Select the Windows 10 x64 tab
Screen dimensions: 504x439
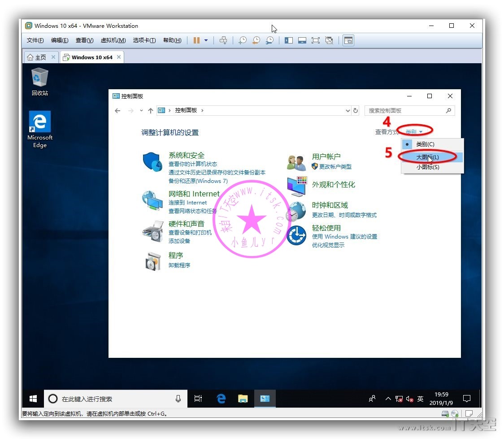[92, 57]
